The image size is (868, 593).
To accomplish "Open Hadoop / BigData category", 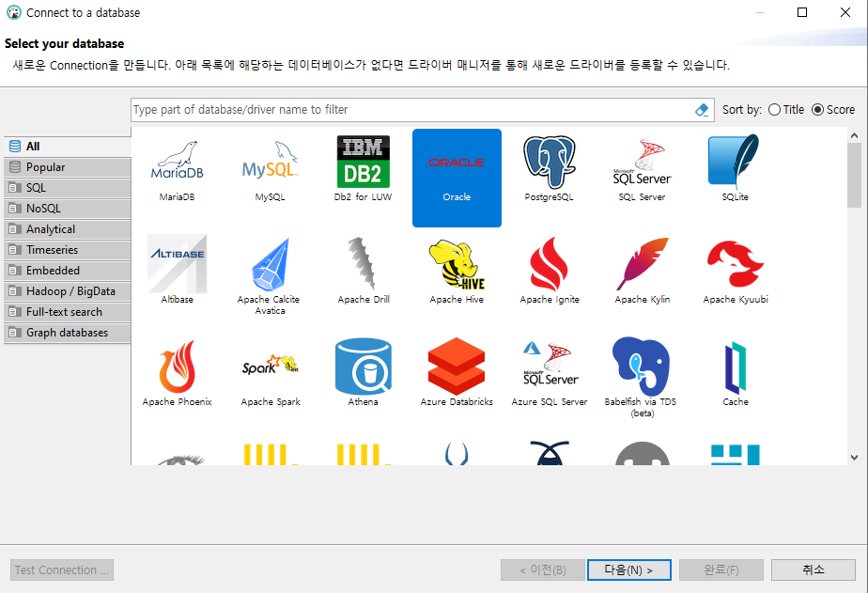I will (68, 291).
